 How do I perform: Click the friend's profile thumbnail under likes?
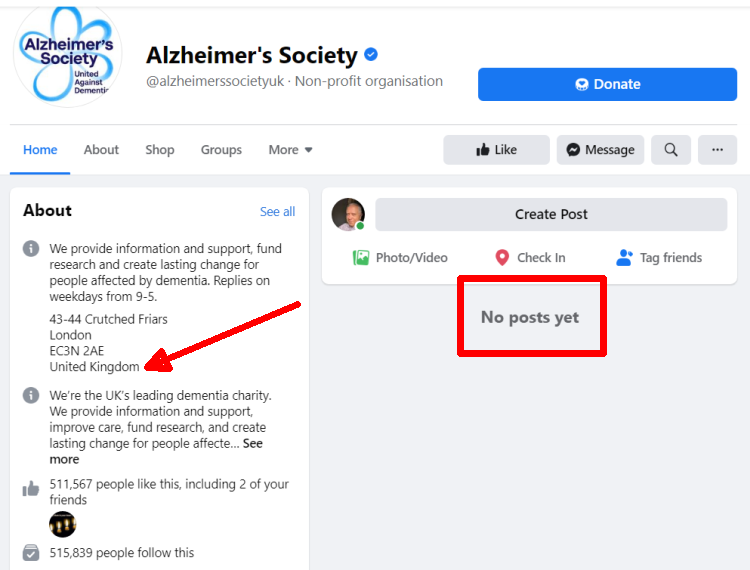[x=63, y=524]
